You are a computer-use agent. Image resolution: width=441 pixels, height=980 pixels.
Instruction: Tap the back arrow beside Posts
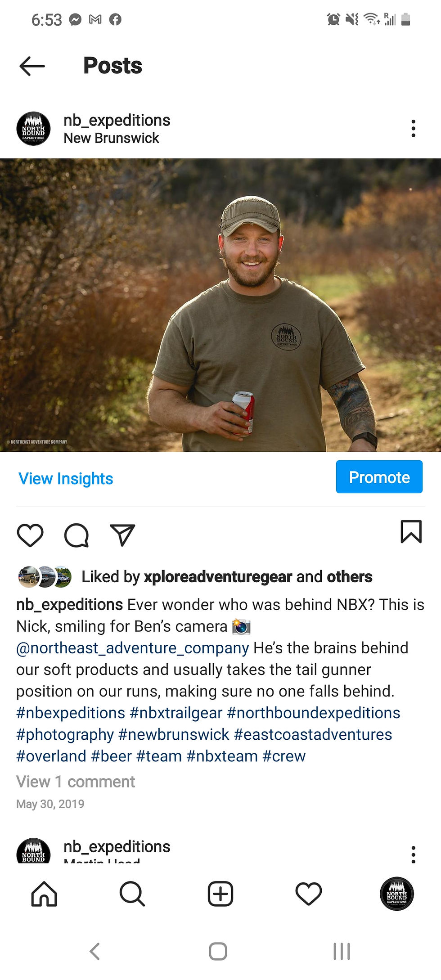(32, 66)
